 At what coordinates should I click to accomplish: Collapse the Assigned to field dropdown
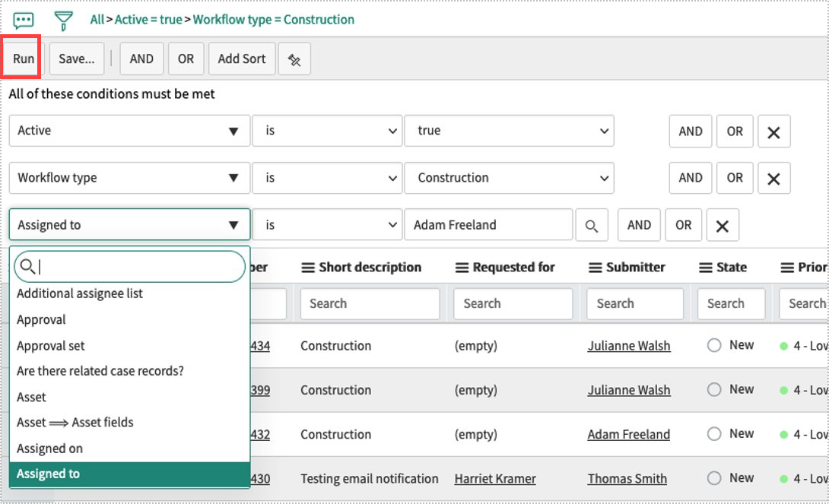[x=129, y=225]
